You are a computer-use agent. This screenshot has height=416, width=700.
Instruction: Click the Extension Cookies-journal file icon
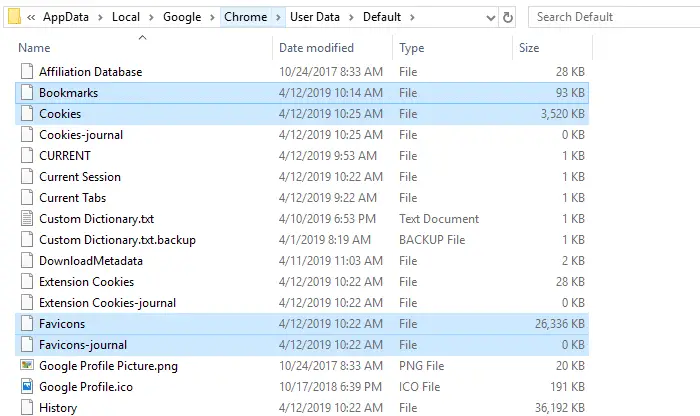coord(27,302)
